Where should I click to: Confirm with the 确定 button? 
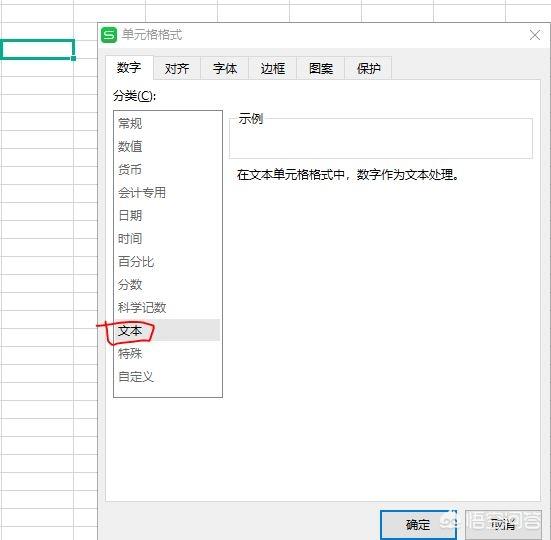click(x=418, y=525)
